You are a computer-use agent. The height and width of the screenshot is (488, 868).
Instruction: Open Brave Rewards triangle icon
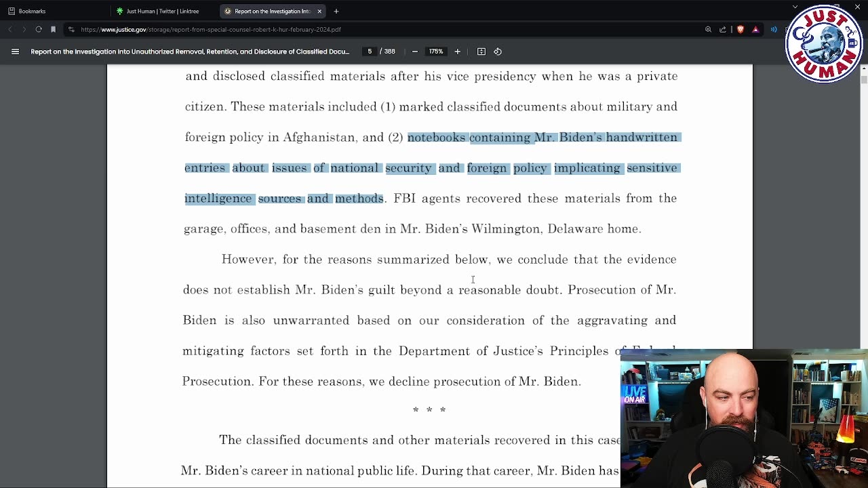pos(755,29)
